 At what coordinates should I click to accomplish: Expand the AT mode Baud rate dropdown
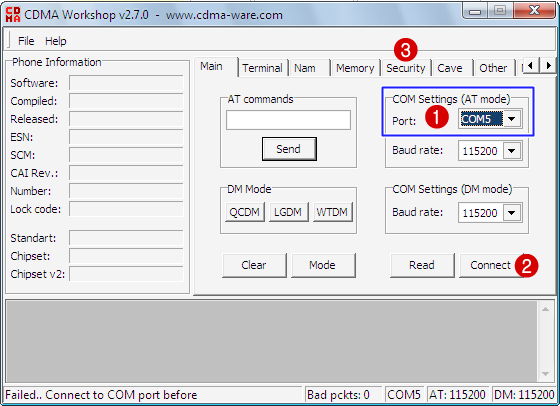512,151
